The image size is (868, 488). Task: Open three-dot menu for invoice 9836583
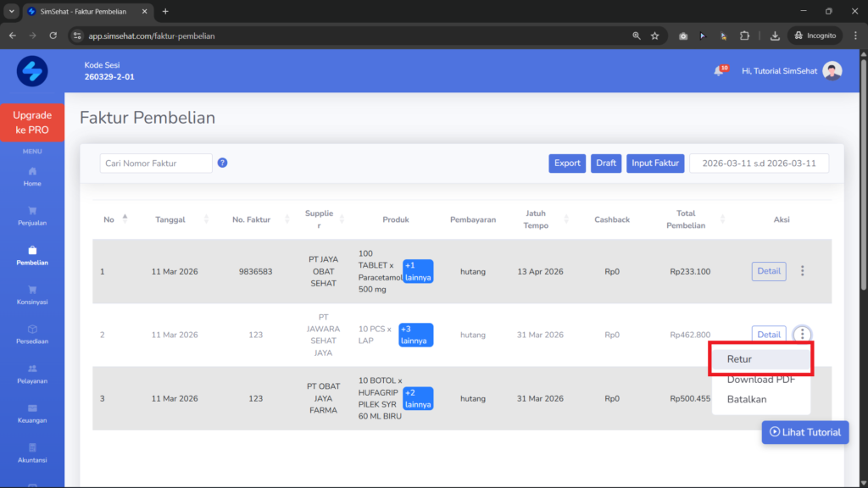point(802,271)
